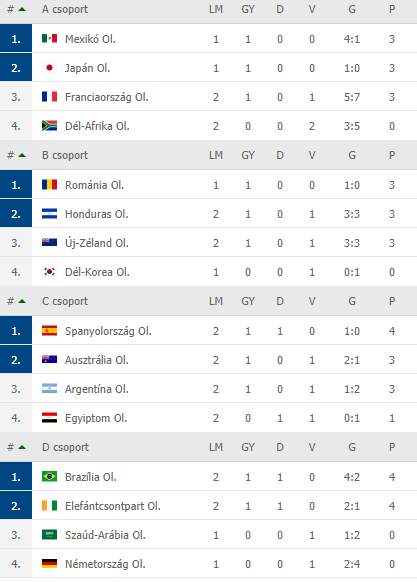Open Elefántcsontpart Ol. team link

coord(113,506)
